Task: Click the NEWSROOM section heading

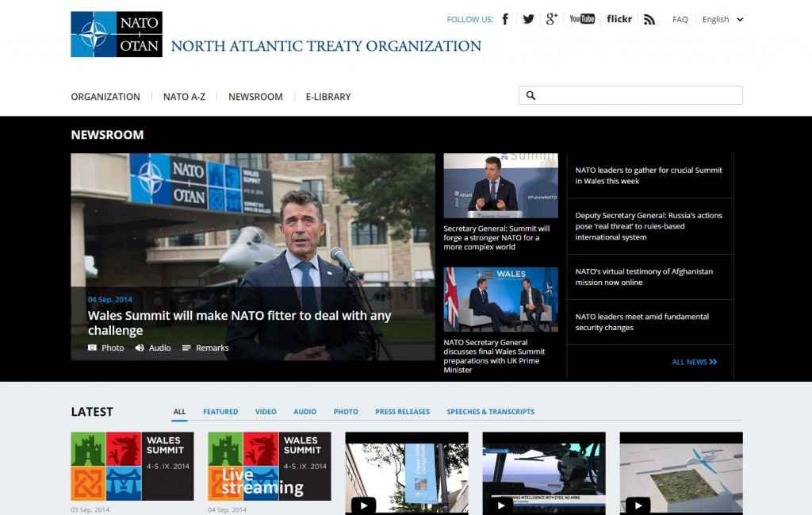Action: click(107, 135)
